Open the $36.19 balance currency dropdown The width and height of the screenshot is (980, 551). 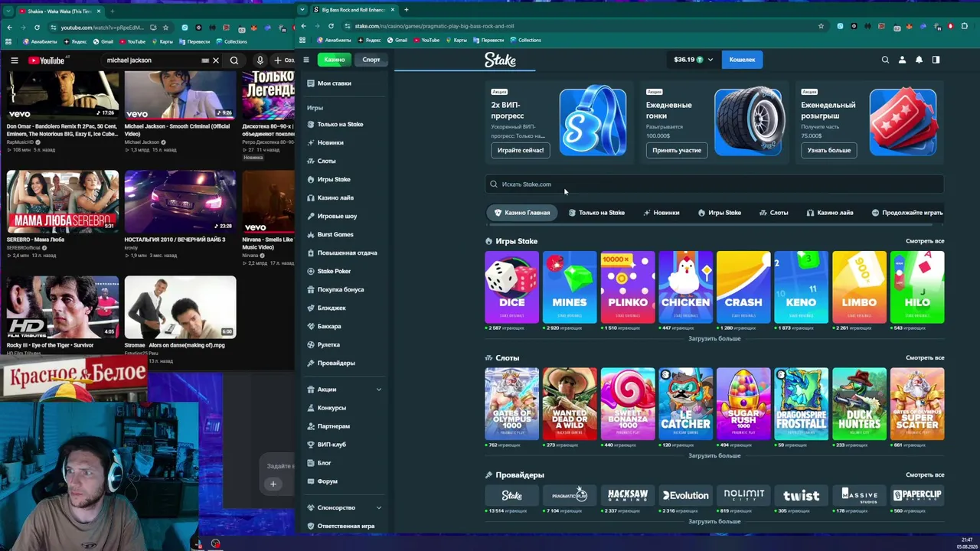(693, 60)
